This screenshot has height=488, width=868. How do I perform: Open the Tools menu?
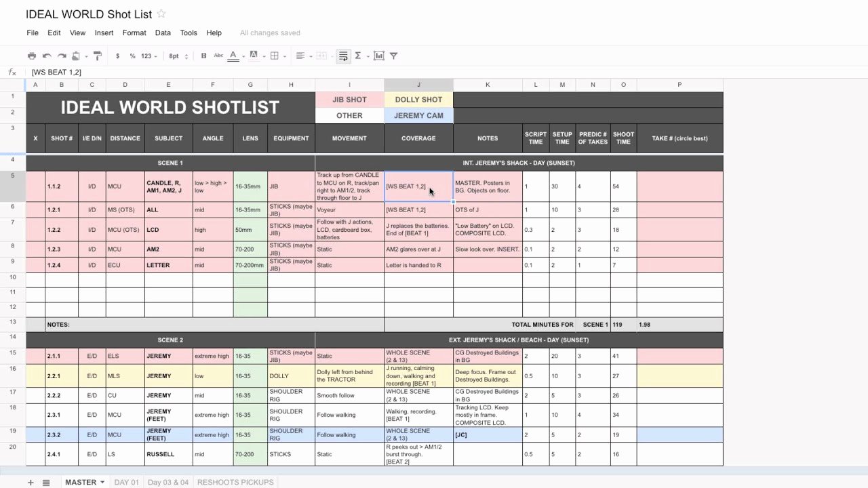click(189, 33)
